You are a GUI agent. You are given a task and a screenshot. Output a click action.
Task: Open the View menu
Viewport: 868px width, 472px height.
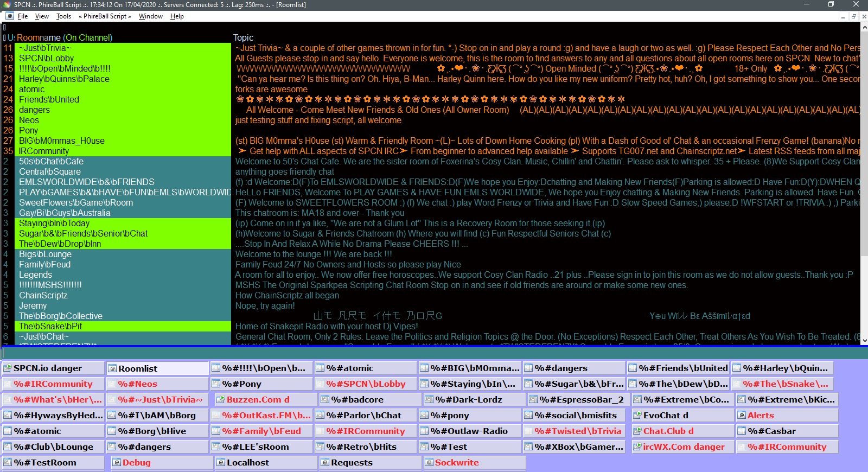point(42,16)
